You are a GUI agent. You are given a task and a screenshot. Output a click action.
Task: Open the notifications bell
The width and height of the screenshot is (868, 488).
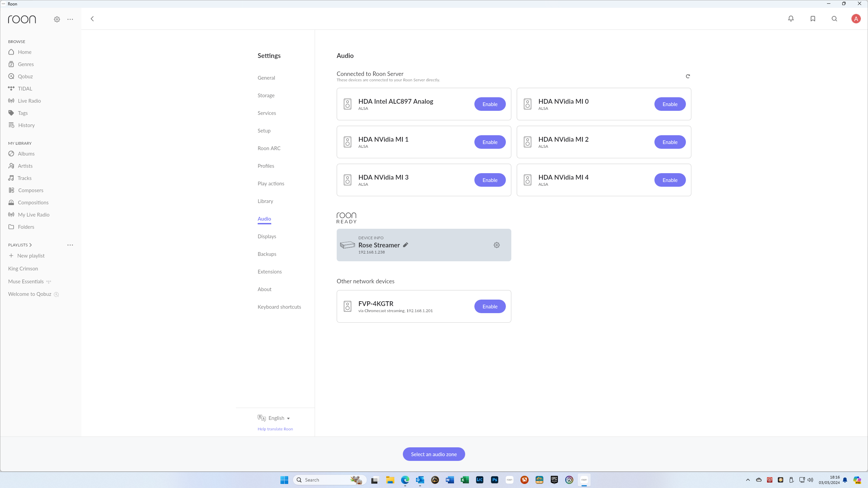click(x=791, y=19)
